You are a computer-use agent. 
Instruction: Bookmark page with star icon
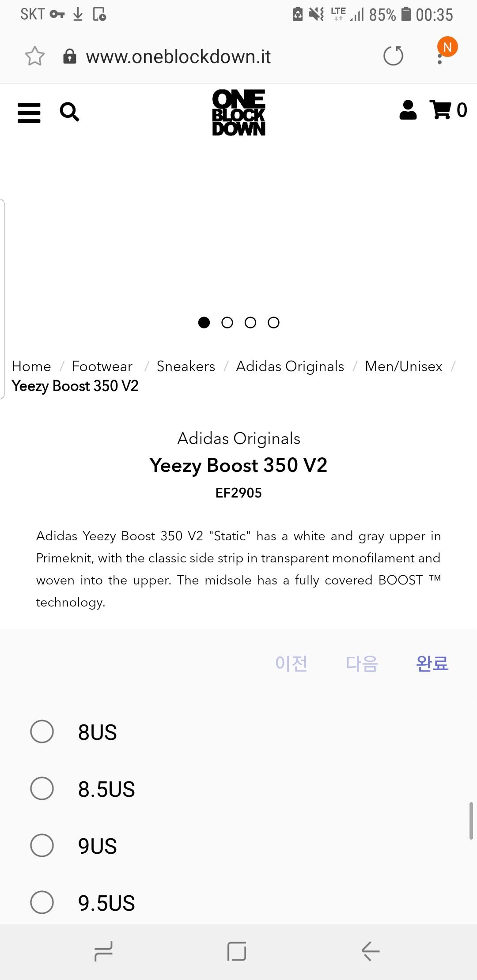click(34, 57)
